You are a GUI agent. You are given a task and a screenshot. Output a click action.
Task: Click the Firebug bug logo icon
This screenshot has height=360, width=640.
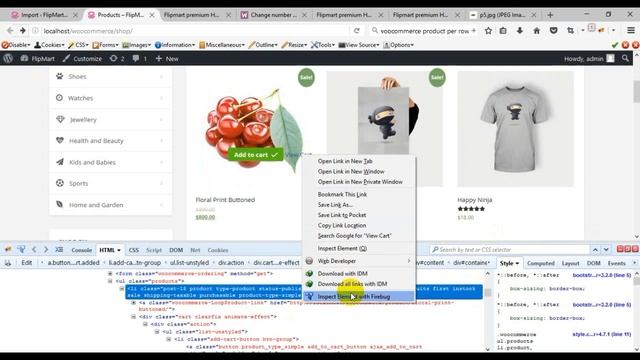[8, 249]
